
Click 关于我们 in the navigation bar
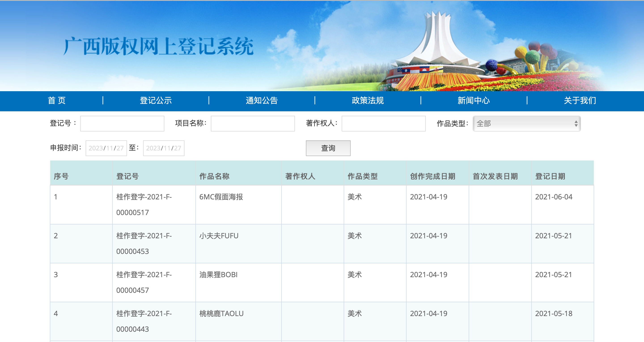[580, 101]
